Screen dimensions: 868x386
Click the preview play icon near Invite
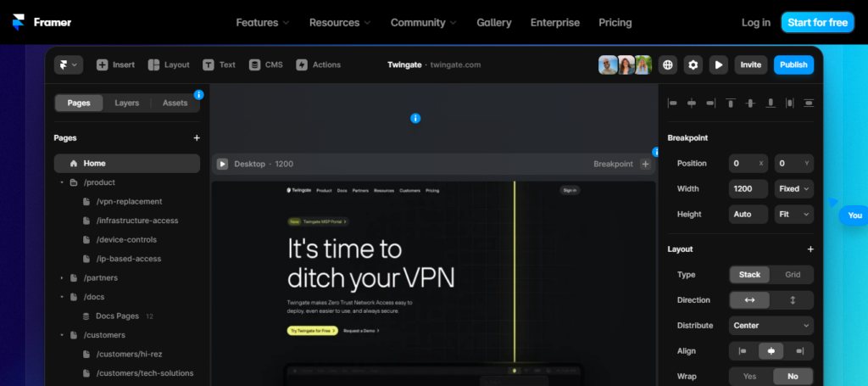pos(719,64)
